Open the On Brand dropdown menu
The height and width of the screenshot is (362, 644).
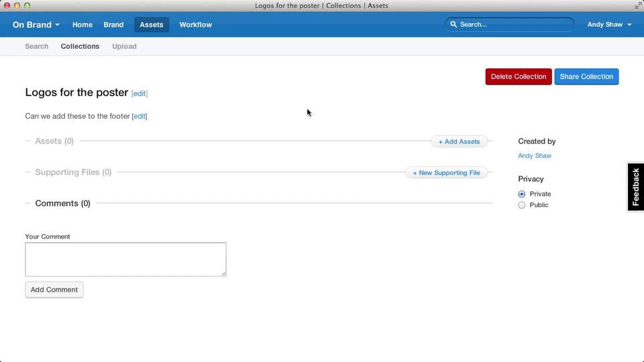pyautogui.click(x=36, y=25)
